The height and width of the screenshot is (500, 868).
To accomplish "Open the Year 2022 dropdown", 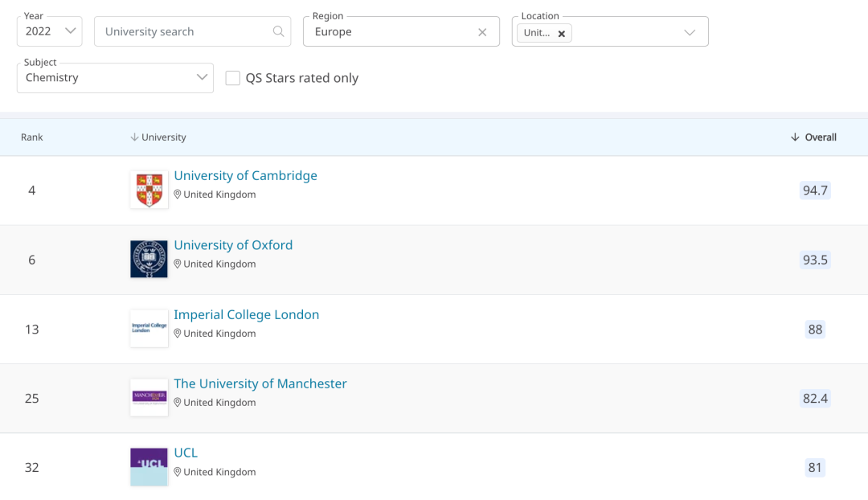I will 50,31.
